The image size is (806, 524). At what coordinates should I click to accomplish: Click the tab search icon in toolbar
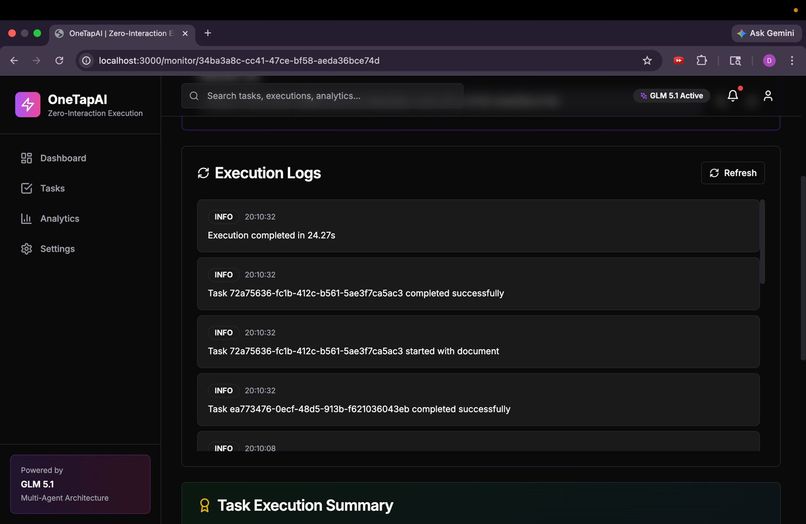click(x=736, y=61)
